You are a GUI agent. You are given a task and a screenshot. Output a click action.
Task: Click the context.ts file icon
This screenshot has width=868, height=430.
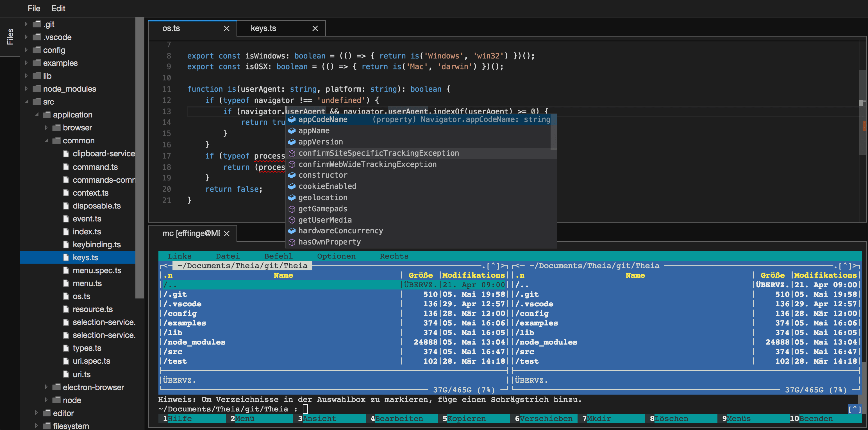(66, 193)
